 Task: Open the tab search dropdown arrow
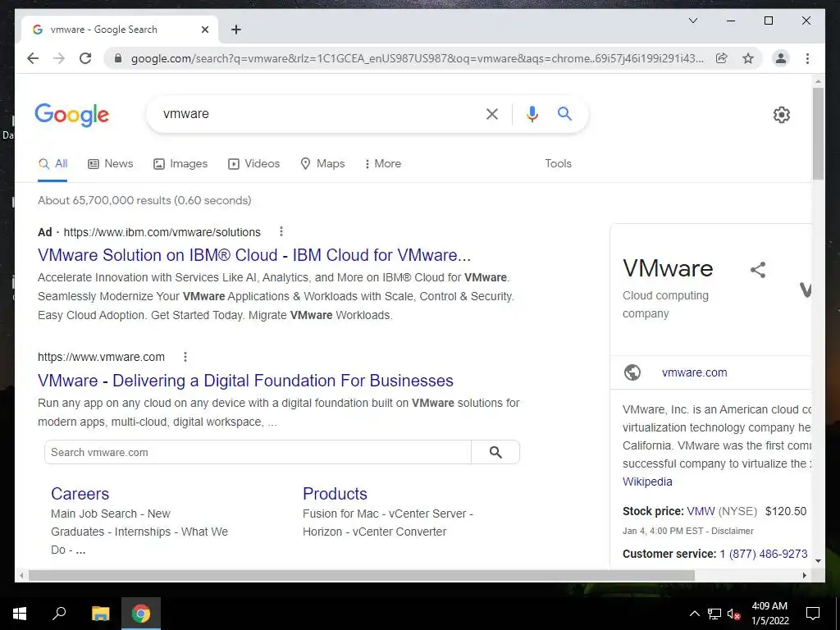pos(692,21)
